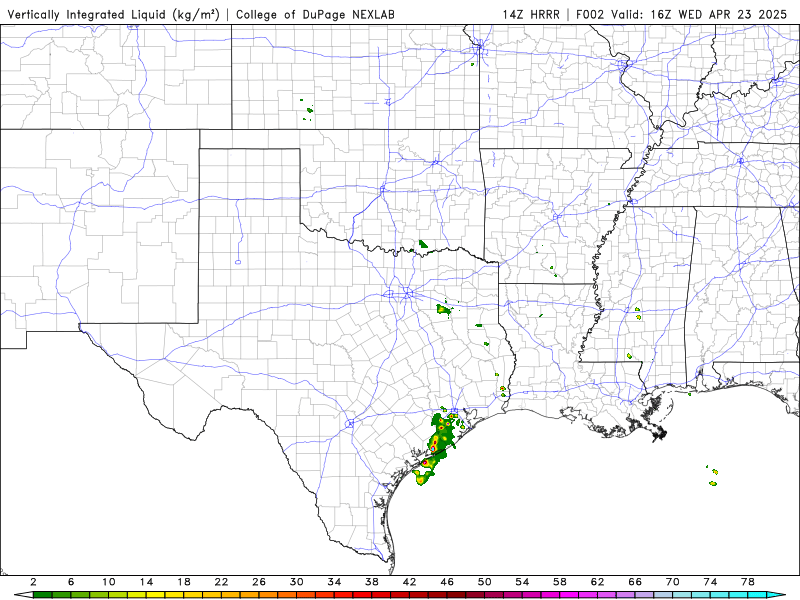Click the "Vertically Integrated Liquid (kg/m²)" title

[x=113, y=15]
